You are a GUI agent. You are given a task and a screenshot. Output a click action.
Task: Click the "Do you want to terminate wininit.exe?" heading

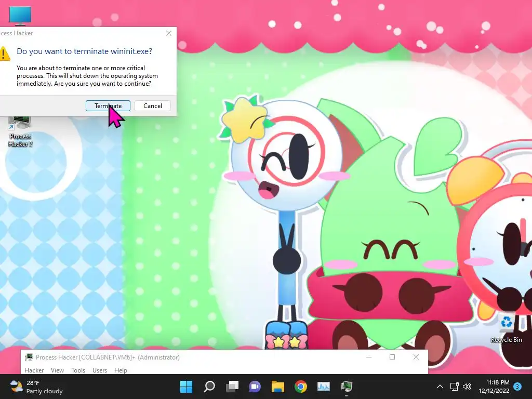[x=85, y=51]
